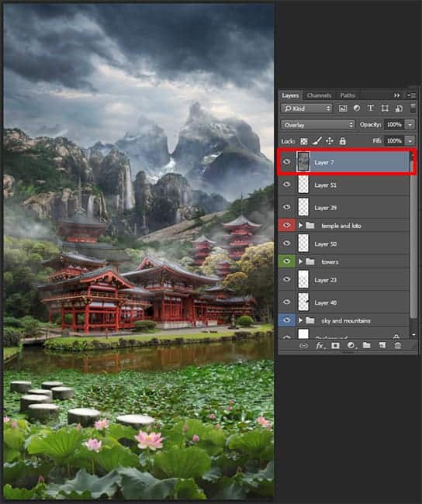Expand the sky and mountains group

tap(300, 320)
